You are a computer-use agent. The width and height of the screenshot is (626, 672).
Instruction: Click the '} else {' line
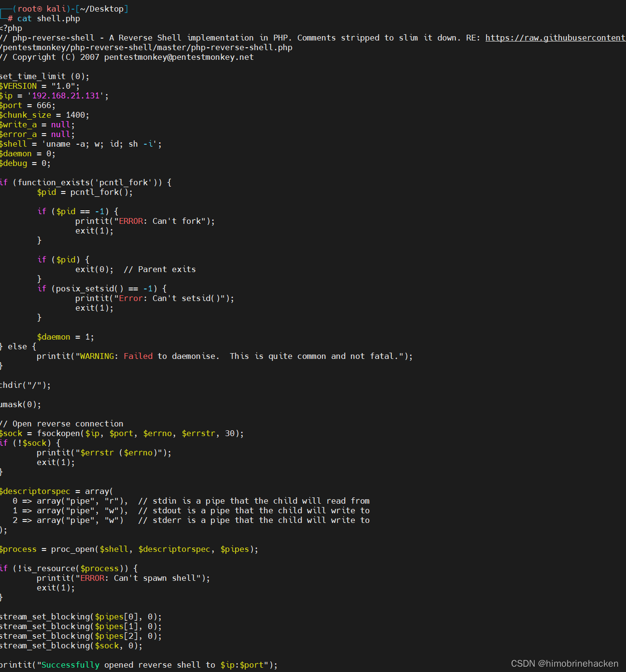click(x=18, y=346)
